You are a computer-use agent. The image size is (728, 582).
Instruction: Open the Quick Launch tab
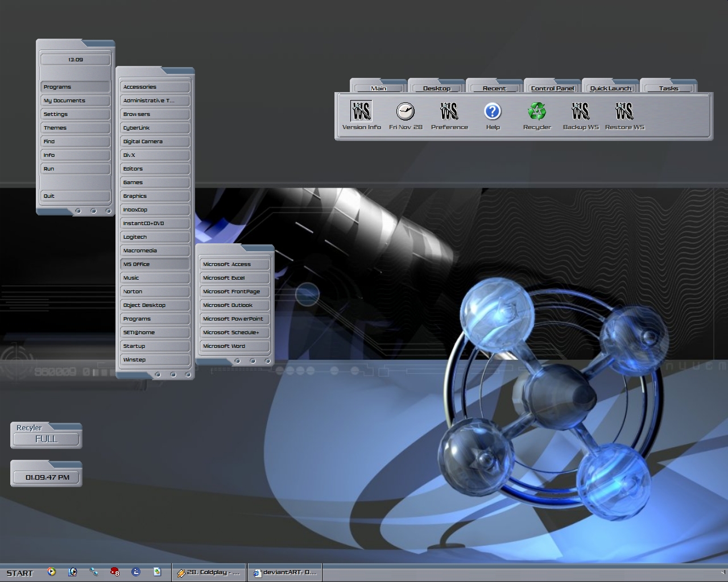point(611,88)
